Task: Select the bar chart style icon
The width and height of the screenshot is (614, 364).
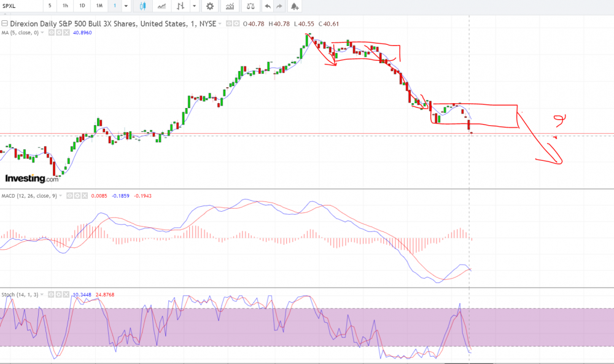Action: [181, 6]
